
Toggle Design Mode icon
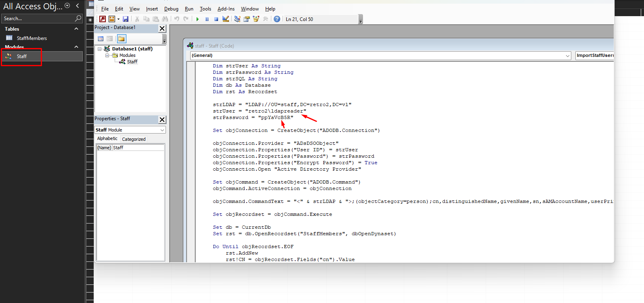click(226, 19)
